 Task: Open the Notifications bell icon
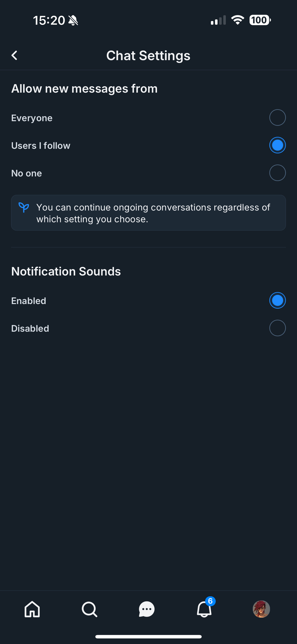click(x=204, y=609)
